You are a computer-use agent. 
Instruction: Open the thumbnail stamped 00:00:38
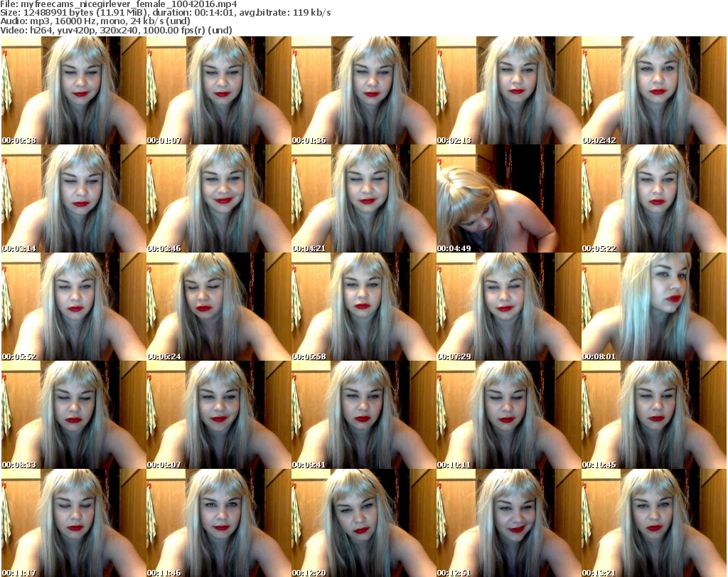click(73, 90)
